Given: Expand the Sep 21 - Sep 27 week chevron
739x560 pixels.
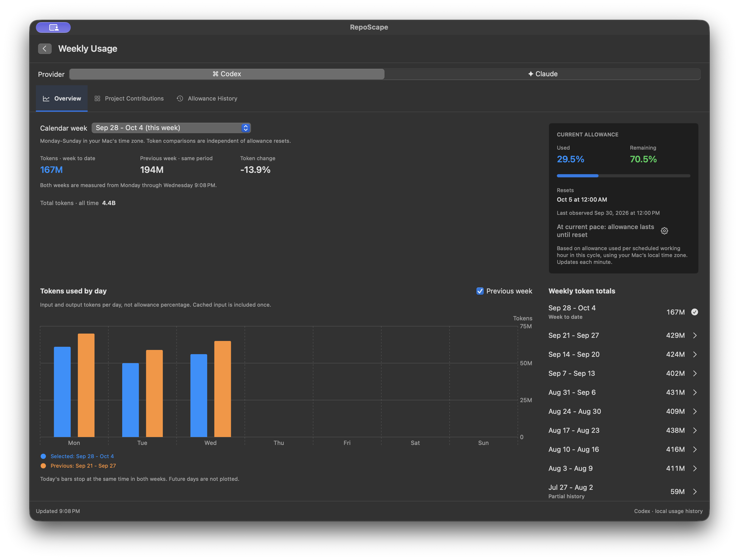Looking at the screenshot, I should pos(695,335).
